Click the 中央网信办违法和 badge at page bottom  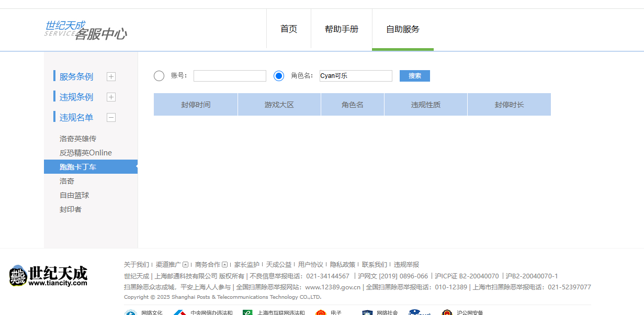tap(203, 312)
